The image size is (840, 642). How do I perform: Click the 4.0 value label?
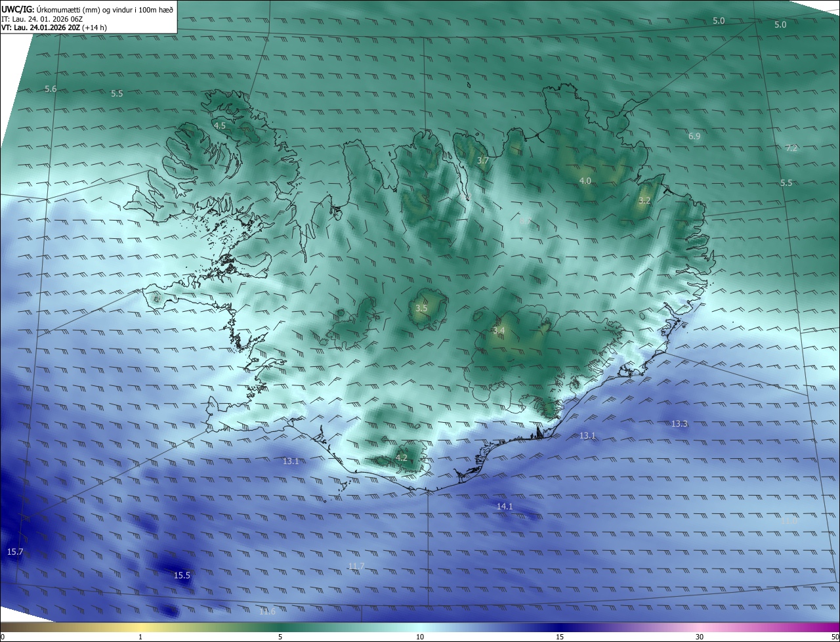point(585,181)
